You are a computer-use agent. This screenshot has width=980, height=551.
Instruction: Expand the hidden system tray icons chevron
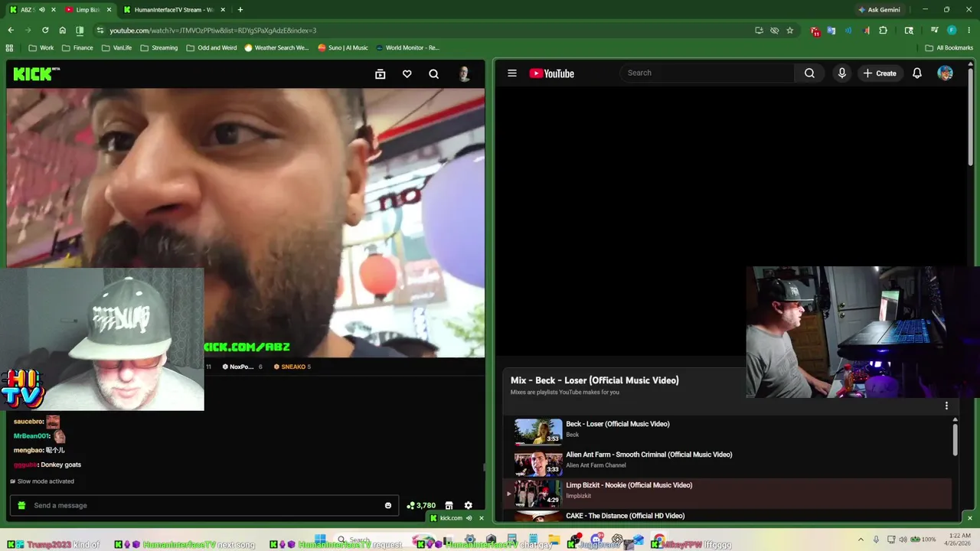pyautogui.click(x=861, y=540)
